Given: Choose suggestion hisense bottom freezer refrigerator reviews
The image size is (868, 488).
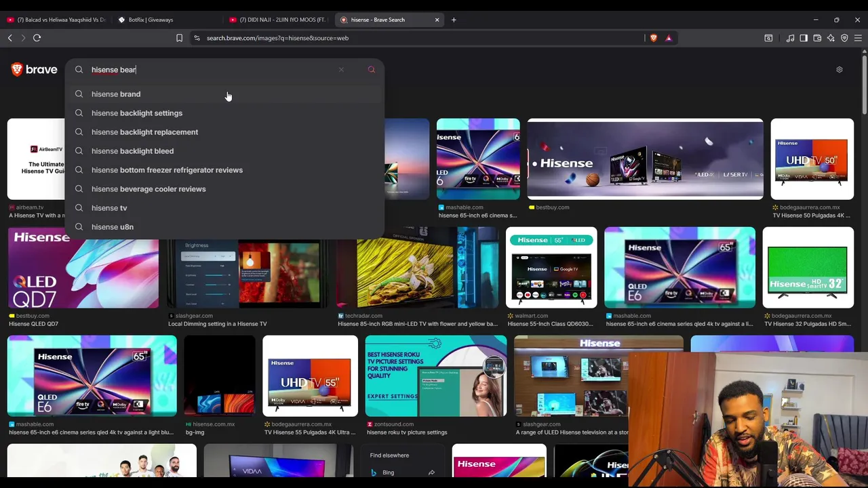Looking at the screenshot, I should (x=224, y=170).
